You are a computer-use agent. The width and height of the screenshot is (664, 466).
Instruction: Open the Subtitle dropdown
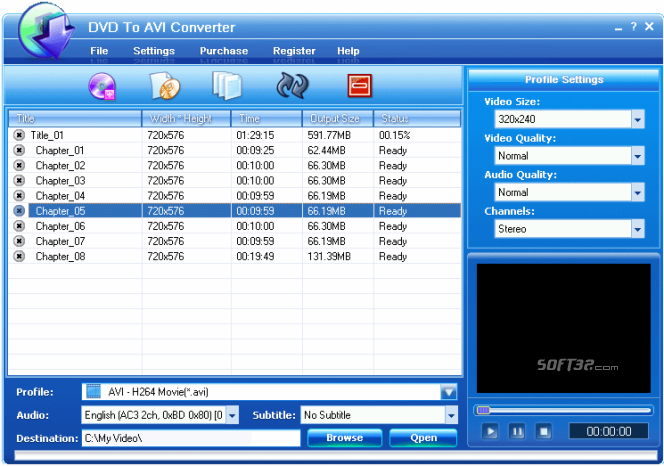coord(451,415)
